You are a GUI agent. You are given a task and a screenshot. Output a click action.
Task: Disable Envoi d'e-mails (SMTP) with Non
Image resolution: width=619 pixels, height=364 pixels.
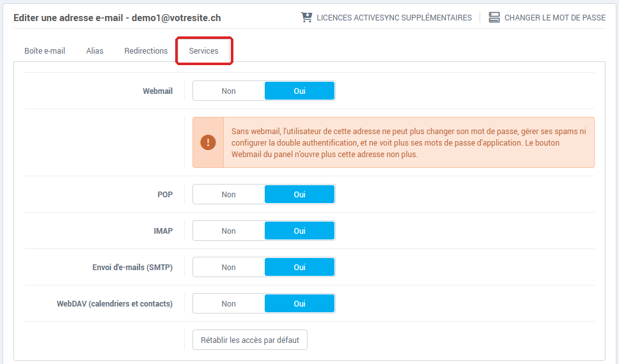pyautogui.click(x=228, y=268)
